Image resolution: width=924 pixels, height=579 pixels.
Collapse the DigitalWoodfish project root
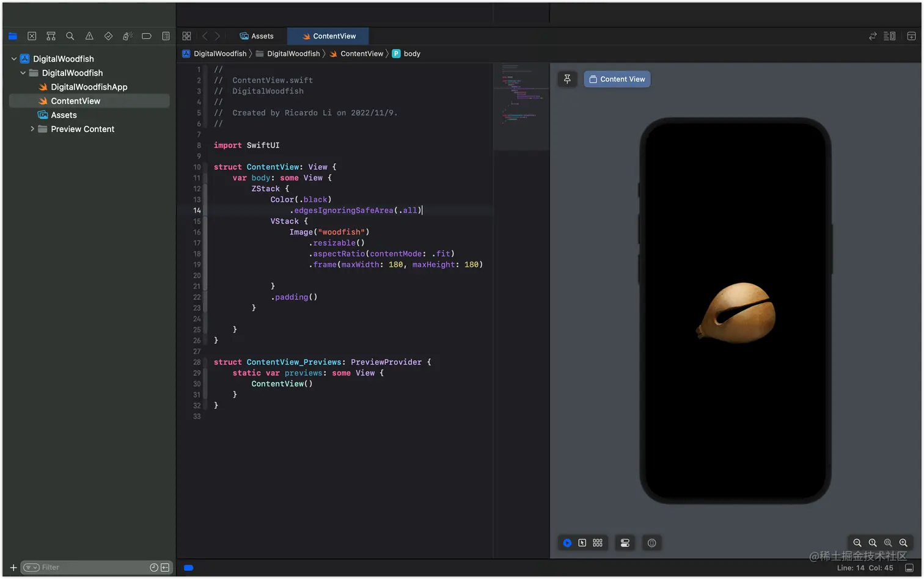14,59
